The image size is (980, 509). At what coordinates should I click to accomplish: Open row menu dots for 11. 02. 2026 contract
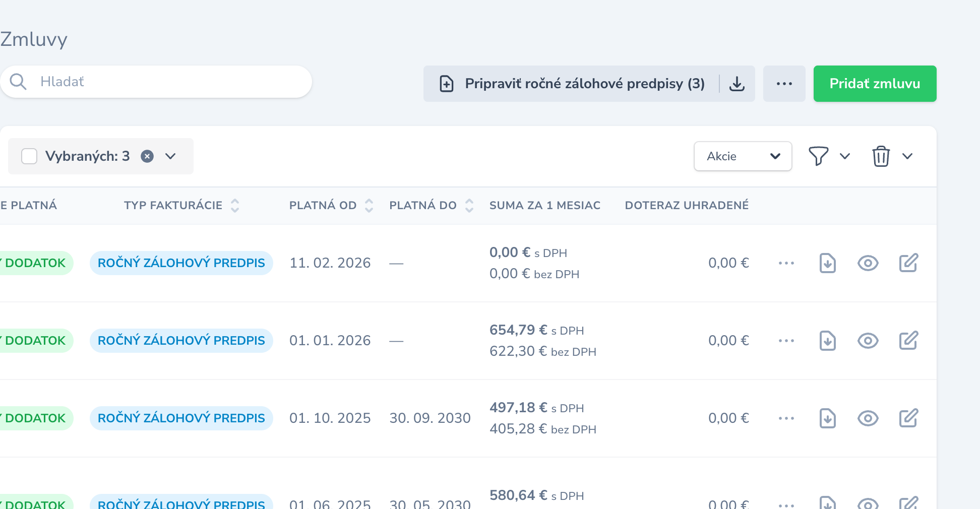click(x=786, y=263)
